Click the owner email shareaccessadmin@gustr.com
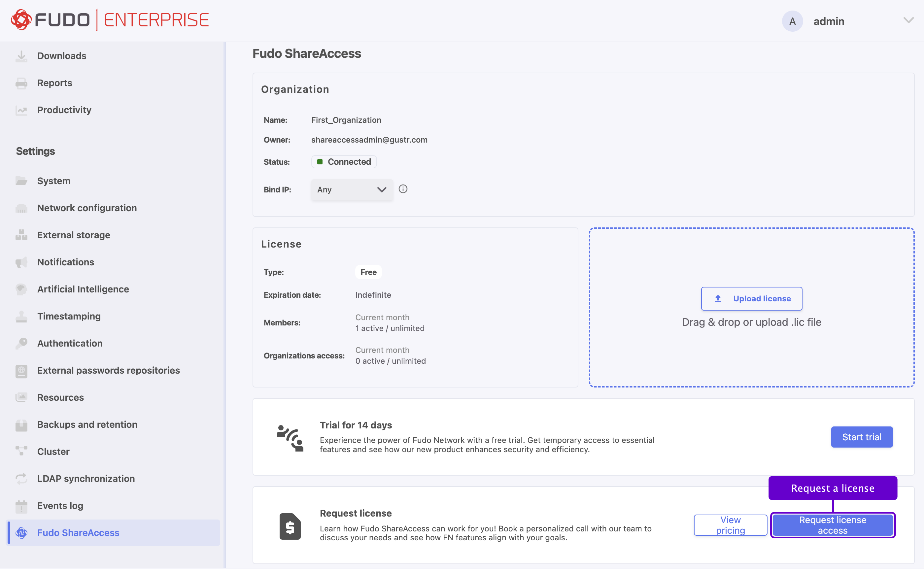 click(369, 140)
